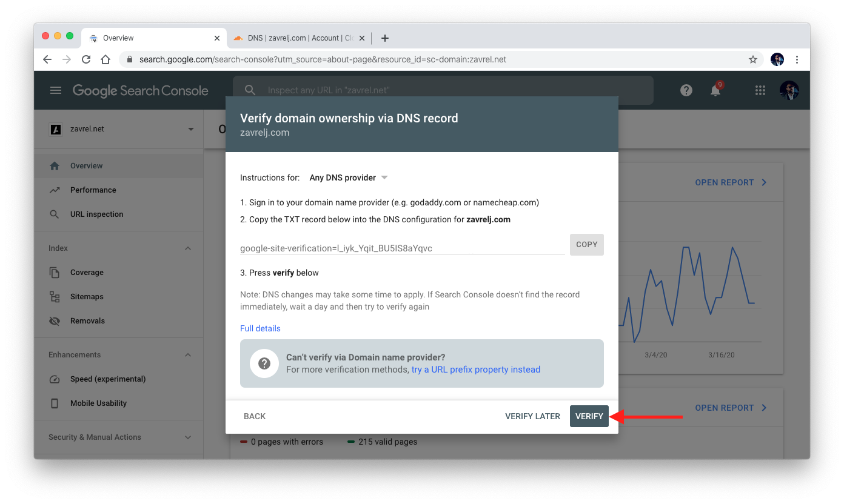Open the Help question mark icon in header
The image size is (844, 504).
coord(686,90)
